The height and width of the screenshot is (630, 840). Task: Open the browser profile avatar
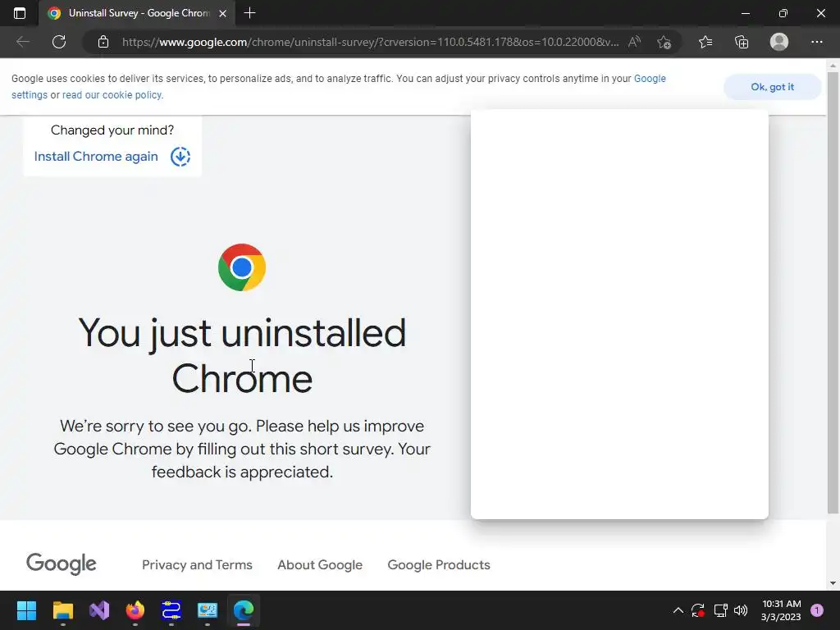[779, 42]
